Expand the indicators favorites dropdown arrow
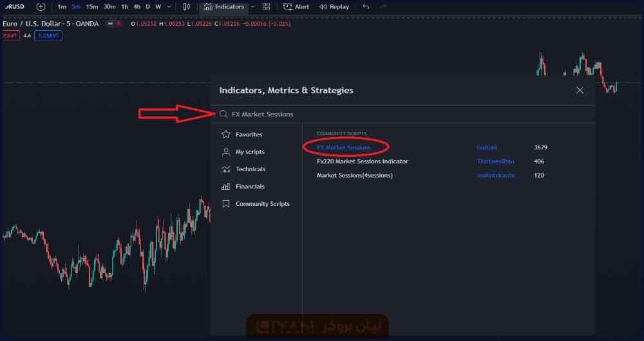Image resolution: width=644 pixels, height=341 pixels. [x=252, y=6]
